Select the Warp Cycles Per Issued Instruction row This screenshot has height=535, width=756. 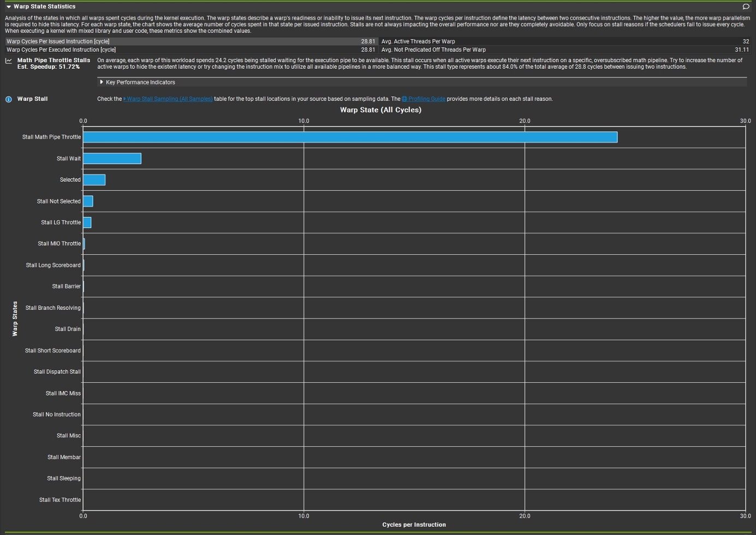click(x=191, y=41)
